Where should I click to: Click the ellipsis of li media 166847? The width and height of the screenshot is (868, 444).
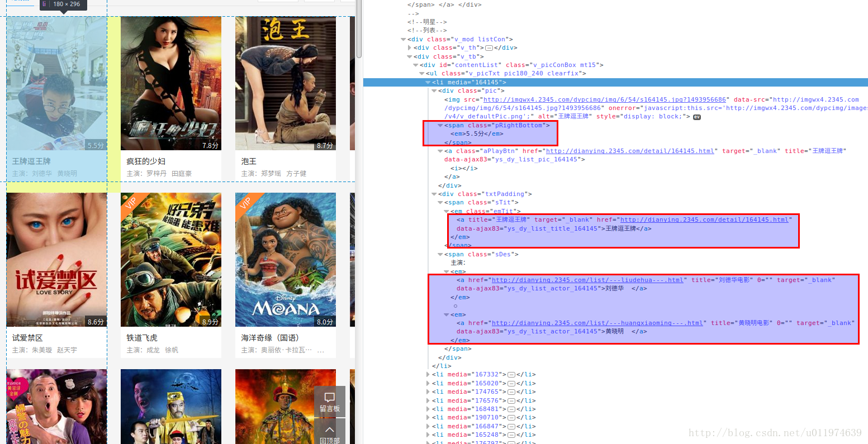[511, 426]
